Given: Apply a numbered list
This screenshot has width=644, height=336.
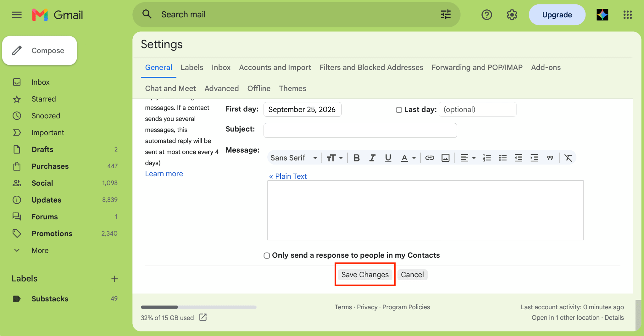Looking at the screenshot, I should [487, 158].
